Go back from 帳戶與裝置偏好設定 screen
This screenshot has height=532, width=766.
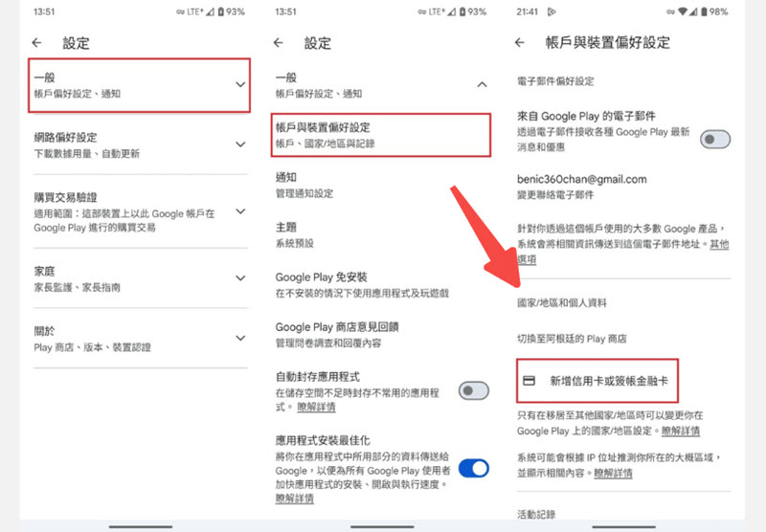pos(520,43)
